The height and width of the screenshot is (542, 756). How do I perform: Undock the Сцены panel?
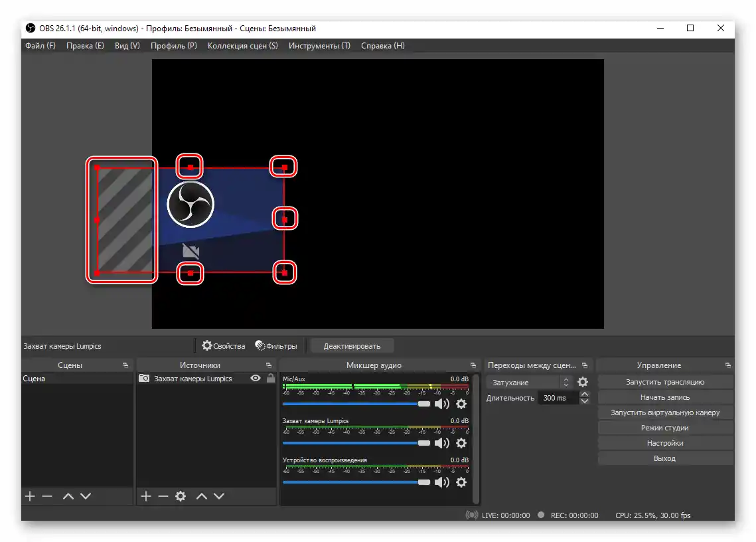click(125, 365)
